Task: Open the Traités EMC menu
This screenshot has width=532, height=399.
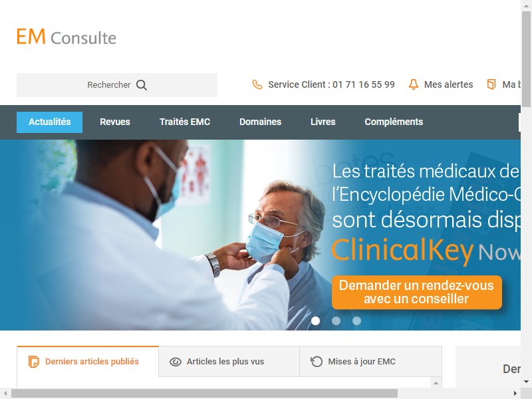Action: 185,122
